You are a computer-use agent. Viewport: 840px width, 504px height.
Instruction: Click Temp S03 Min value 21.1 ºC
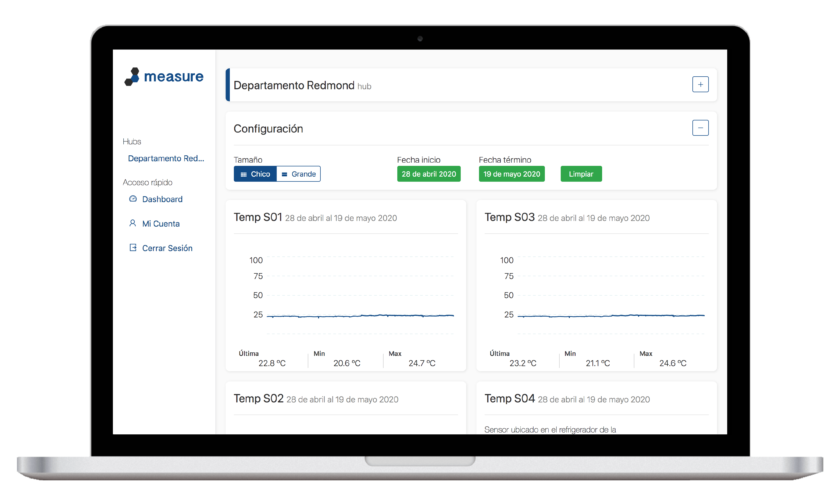598,363
